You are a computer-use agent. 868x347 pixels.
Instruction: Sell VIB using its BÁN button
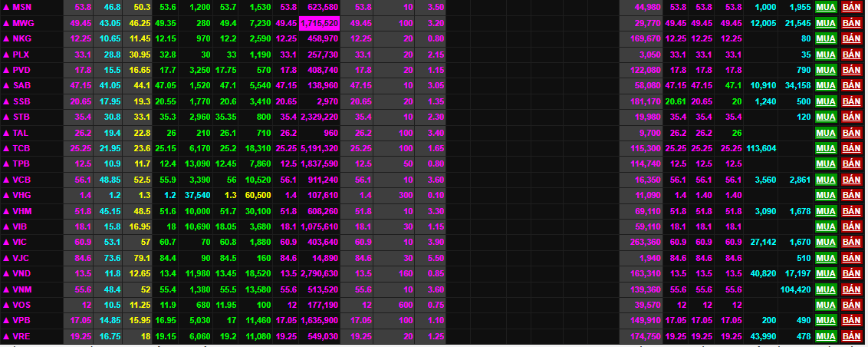click(x=851, y=226)
